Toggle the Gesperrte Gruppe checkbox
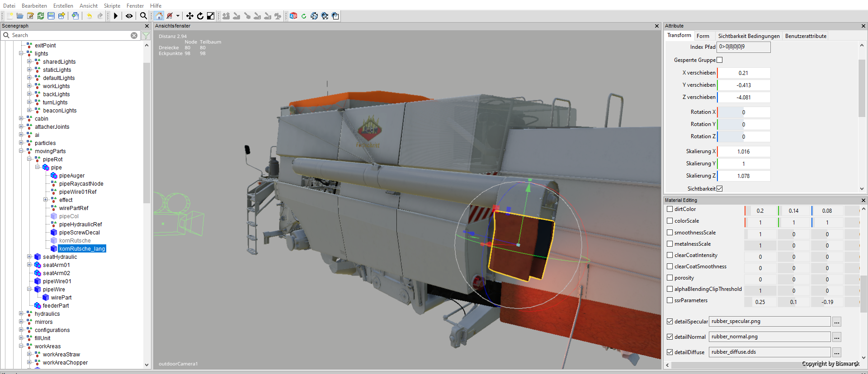Viewport: 868px width, 374px height. (x=720, y=60)
